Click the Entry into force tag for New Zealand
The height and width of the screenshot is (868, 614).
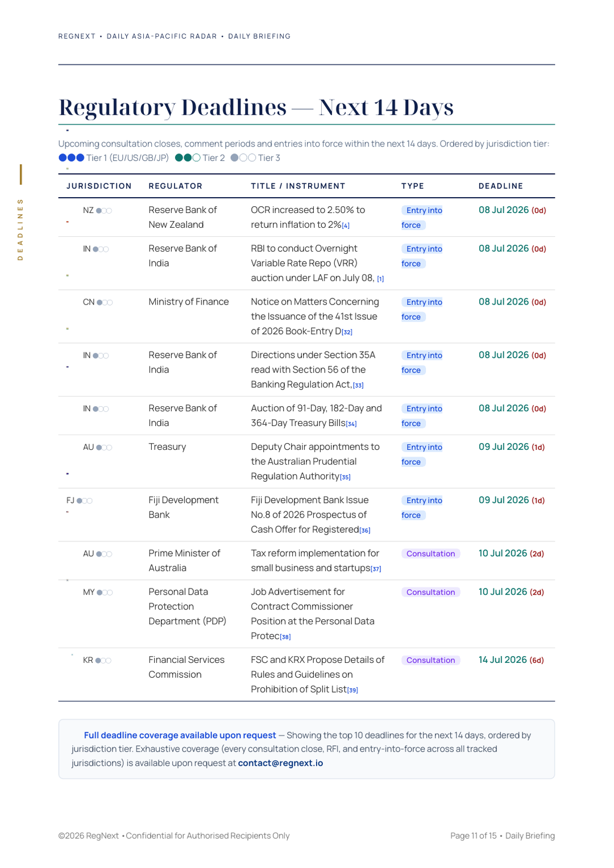pyautogui.click(x=422, y=218)
